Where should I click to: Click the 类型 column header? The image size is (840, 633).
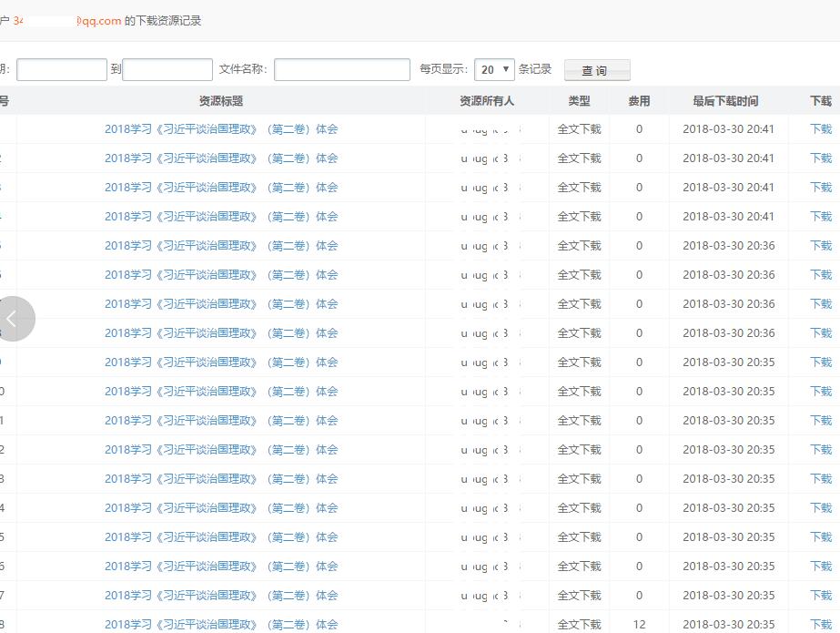579,101
